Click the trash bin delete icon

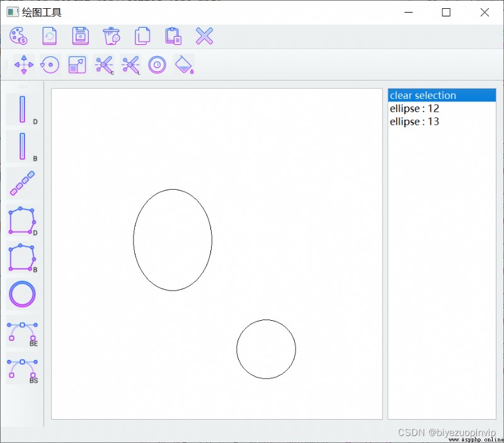click(112, 36)
